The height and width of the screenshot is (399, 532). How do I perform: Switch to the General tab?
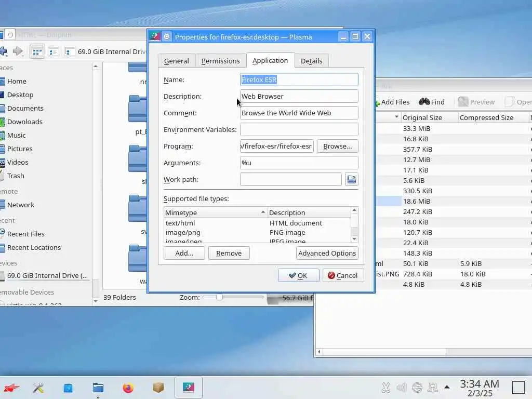coord(177,61)
